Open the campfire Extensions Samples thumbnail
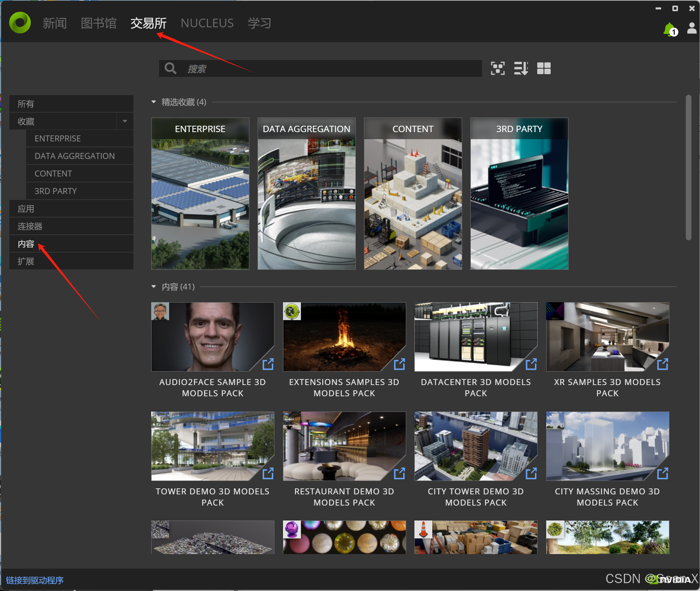The image size is (700, 591). [x=344, y=337]
